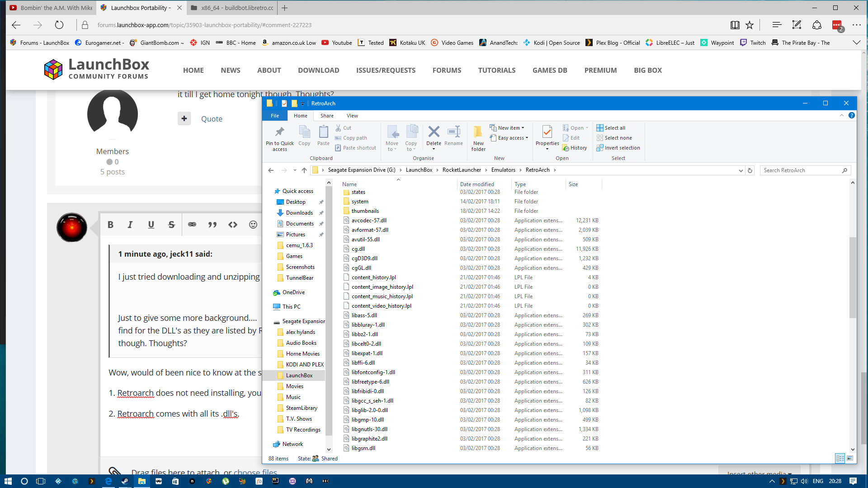The width and height of the screenshot is (868, 488).
Task: Insert link in forum editor
Action: click(192, 225)
